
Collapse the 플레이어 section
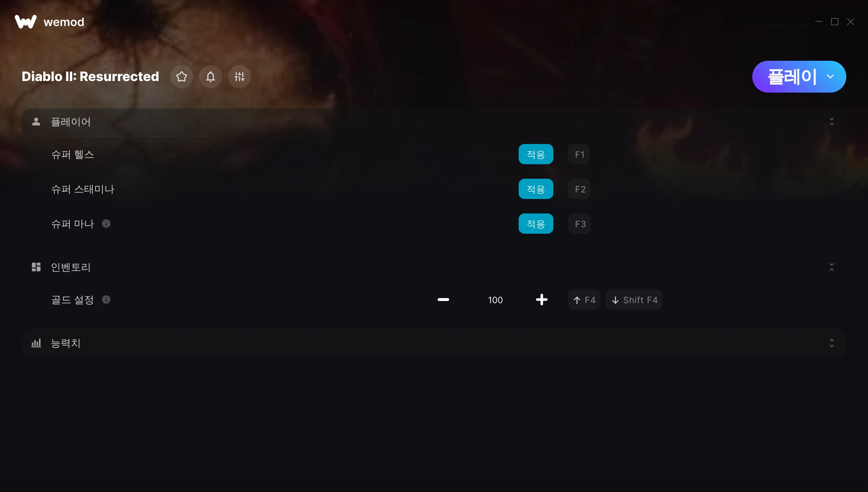[x=832, y=122]
